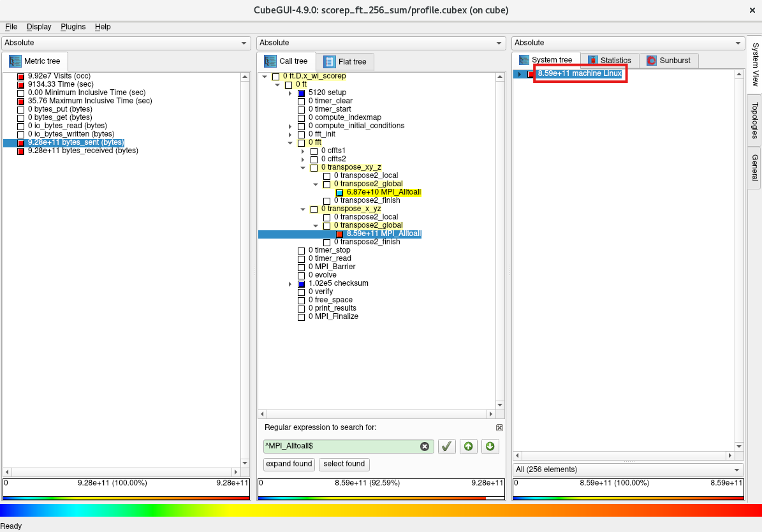Click the green checkmark search apply icon
Screen dimensions: 762x532
(447, 447)
